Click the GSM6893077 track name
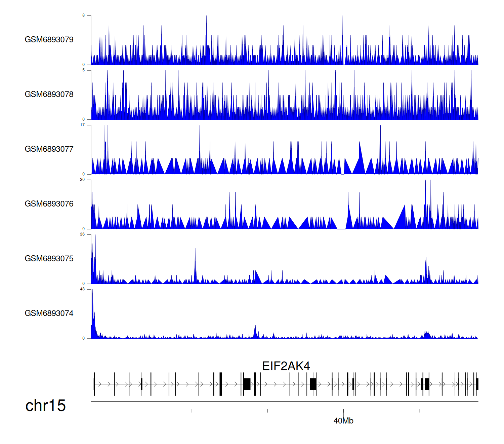This screenshot has width=504, height=444. point(49,149)
